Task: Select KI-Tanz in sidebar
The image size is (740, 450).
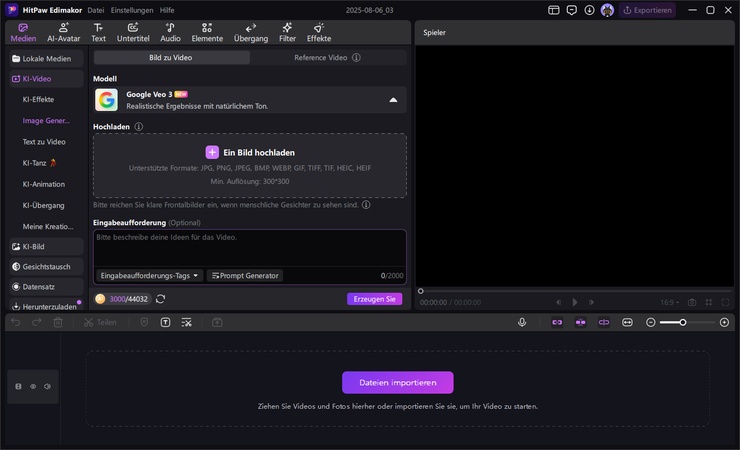Action: point(39,163)
